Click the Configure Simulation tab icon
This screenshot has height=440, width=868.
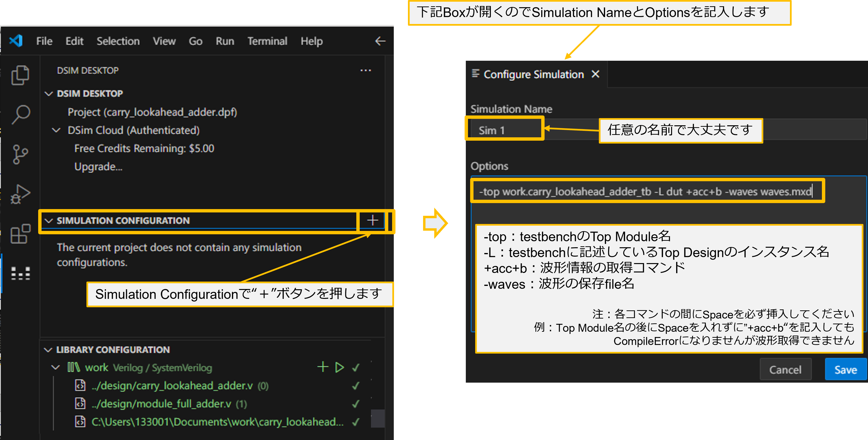click(x=475, y=73)
